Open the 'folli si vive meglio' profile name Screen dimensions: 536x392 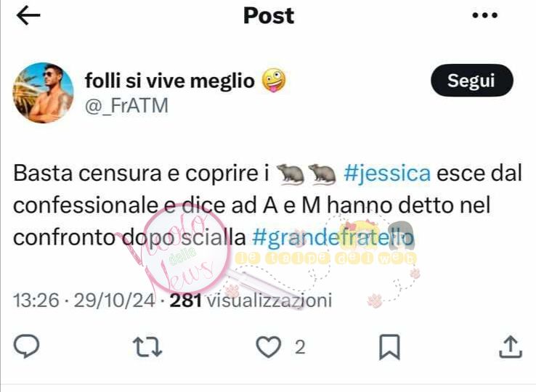tap(170, 81)
